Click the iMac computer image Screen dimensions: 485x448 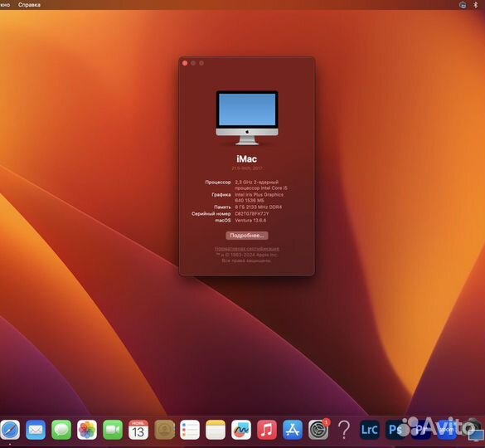[247, 118]
